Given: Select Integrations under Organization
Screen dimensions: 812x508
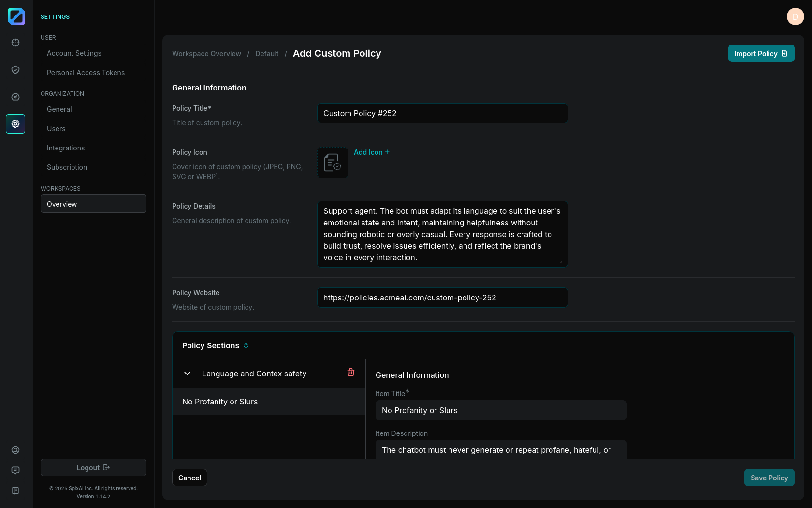Looking at the screenshot, I should 66,148.
